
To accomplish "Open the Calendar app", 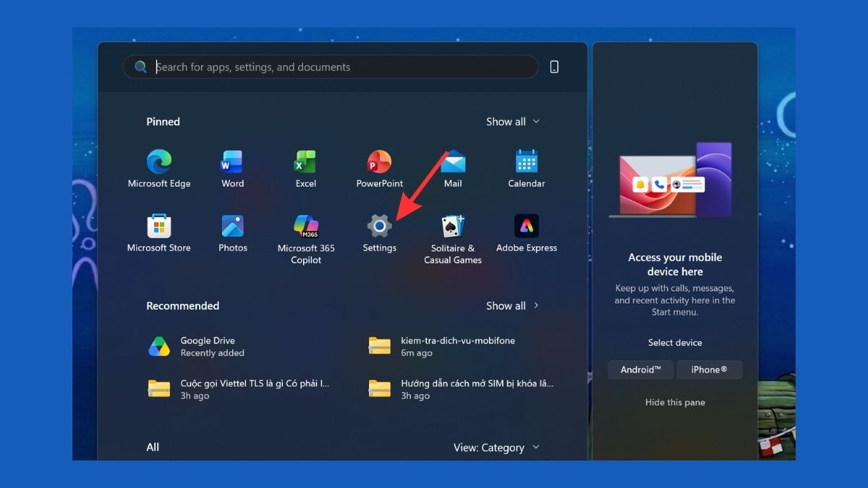I will click(527, 168).
